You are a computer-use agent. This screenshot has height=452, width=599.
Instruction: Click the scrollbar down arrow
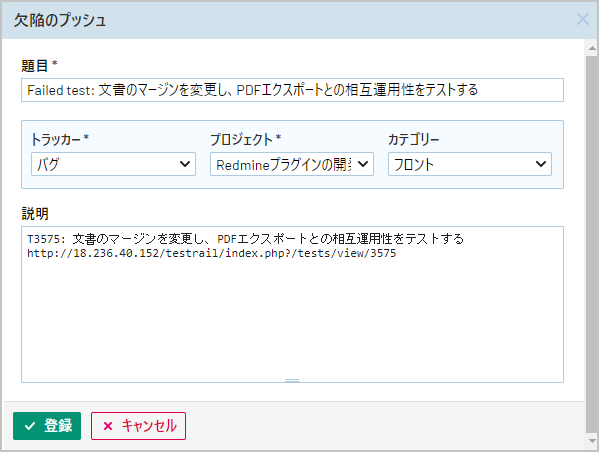[x=592, y=441]
